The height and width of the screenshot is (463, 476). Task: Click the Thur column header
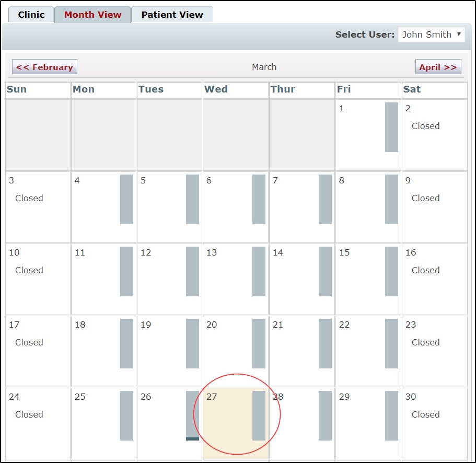(283, 89)
